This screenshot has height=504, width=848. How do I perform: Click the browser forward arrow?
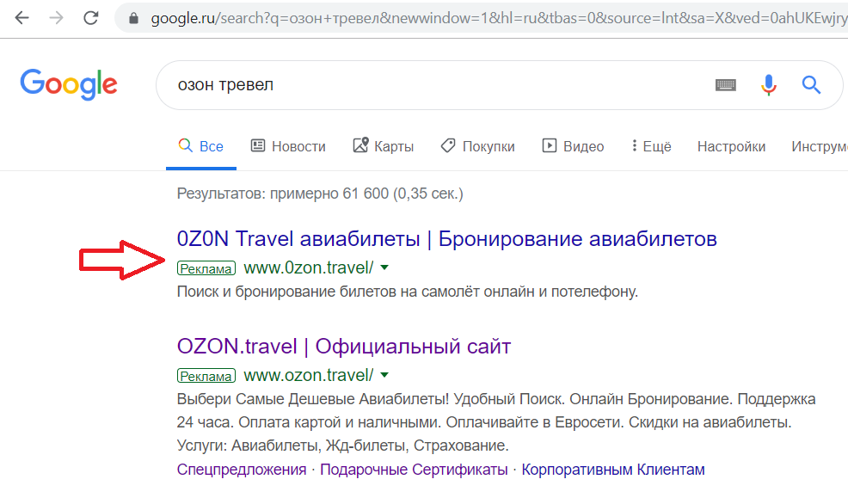[x=56, y=18]
